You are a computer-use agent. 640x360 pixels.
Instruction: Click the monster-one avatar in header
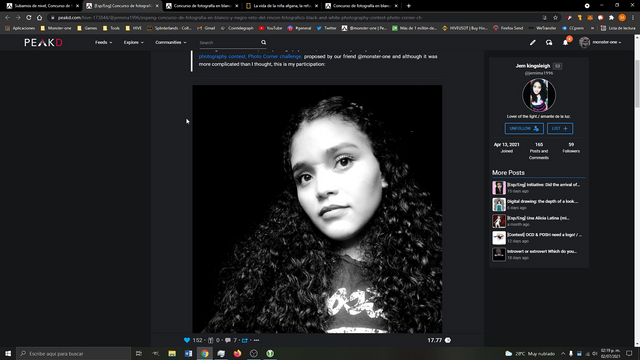pos(584,42)
